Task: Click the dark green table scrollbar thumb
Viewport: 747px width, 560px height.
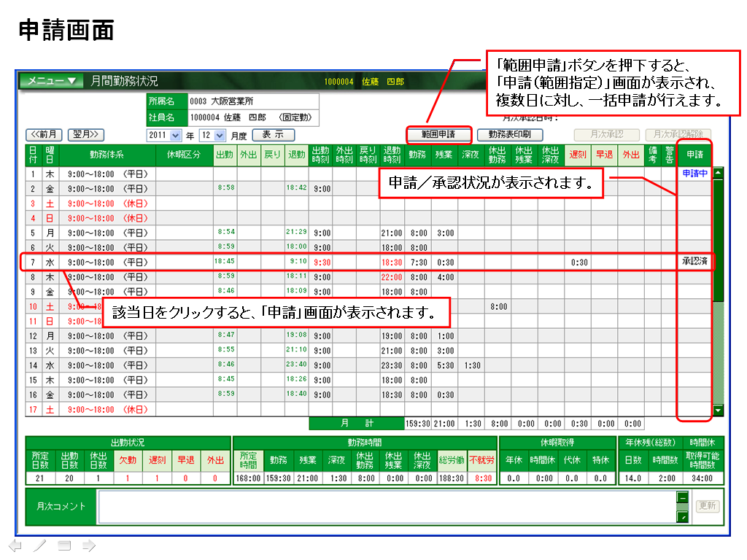Action: 718,239
